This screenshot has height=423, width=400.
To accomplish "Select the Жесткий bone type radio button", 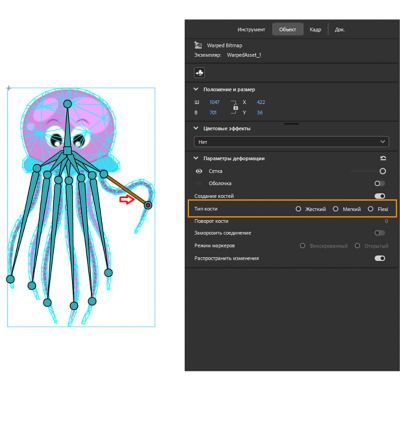I will [x=298, y=209].
